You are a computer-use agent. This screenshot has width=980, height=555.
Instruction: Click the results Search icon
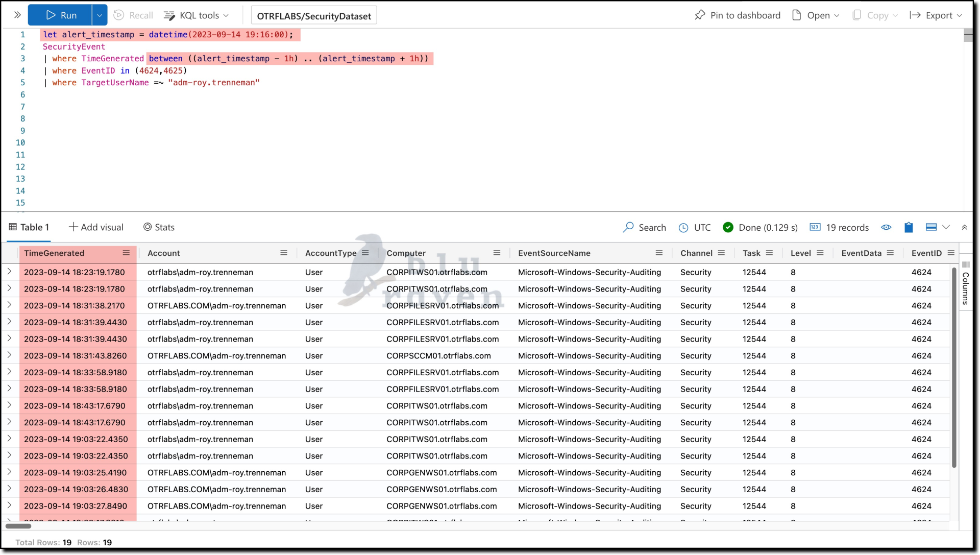coord(628,227)
